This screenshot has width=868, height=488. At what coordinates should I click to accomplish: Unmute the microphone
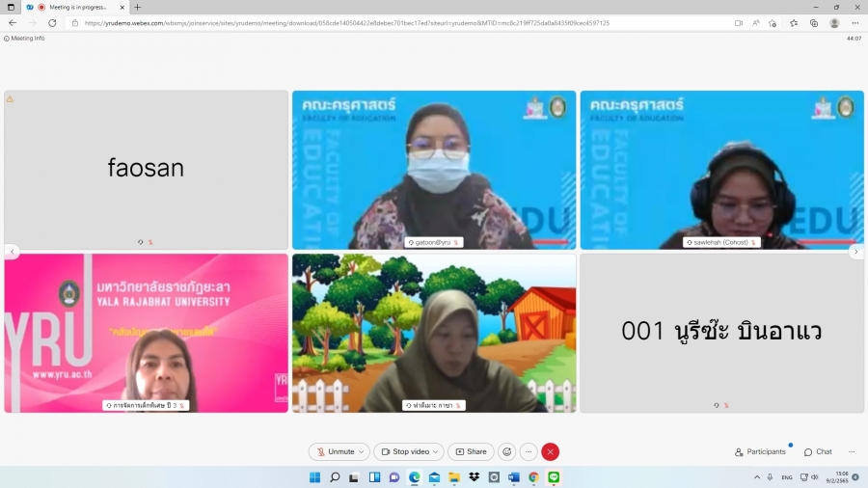(x=336, y=451)
